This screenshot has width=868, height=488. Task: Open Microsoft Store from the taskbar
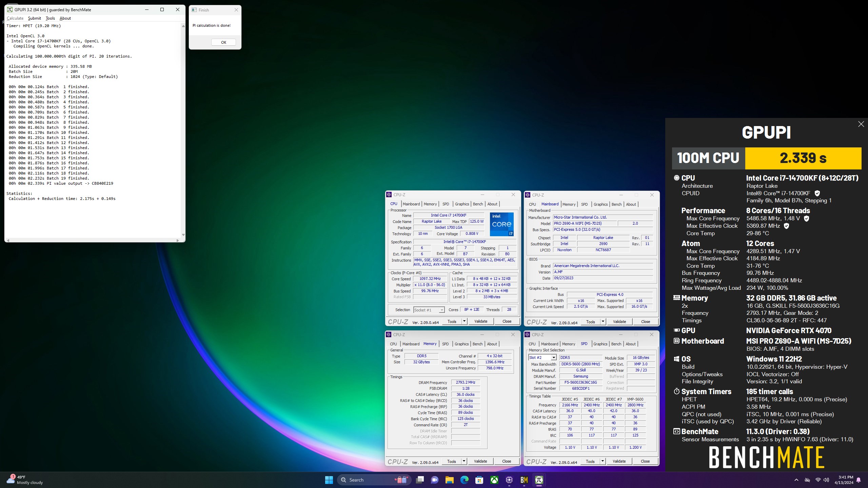tap(479, 480)
